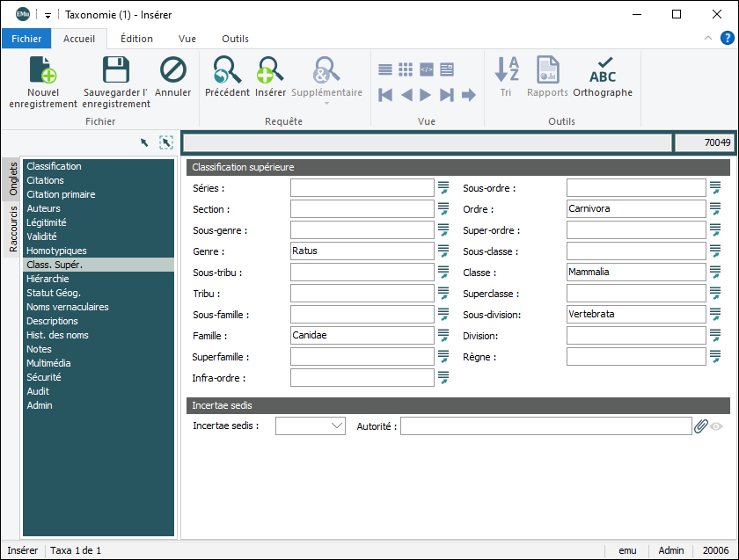This screenshot has width=739, height=560.
Task: Go to the Multimédia tab entry
Action: coord(48,363)
